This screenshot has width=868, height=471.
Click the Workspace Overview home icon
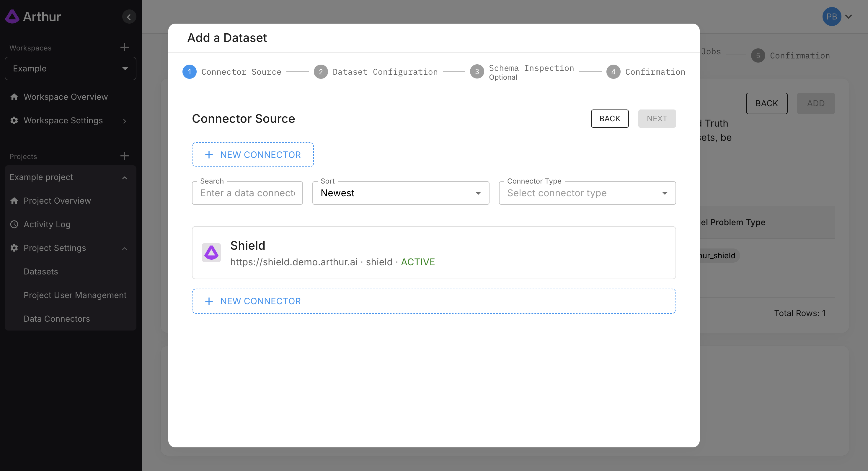point(14,97)
